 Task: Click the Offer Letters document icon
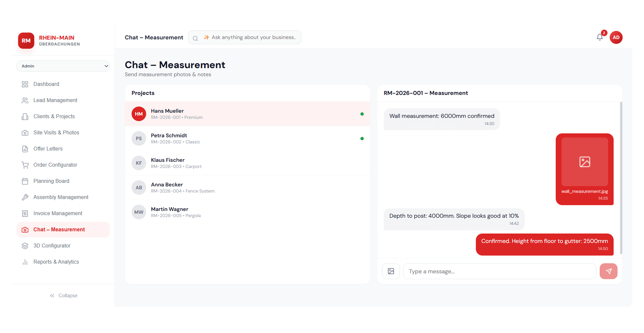[25, 149]
